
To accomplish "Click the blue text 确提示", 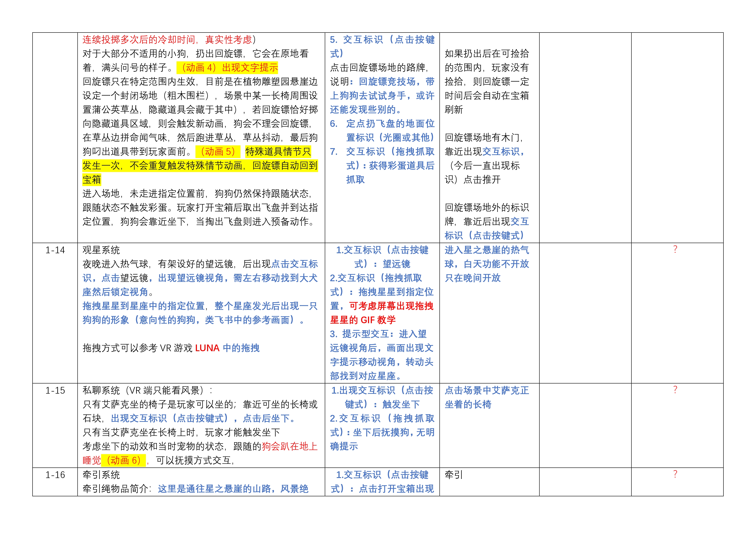I will tap(344, 447).
